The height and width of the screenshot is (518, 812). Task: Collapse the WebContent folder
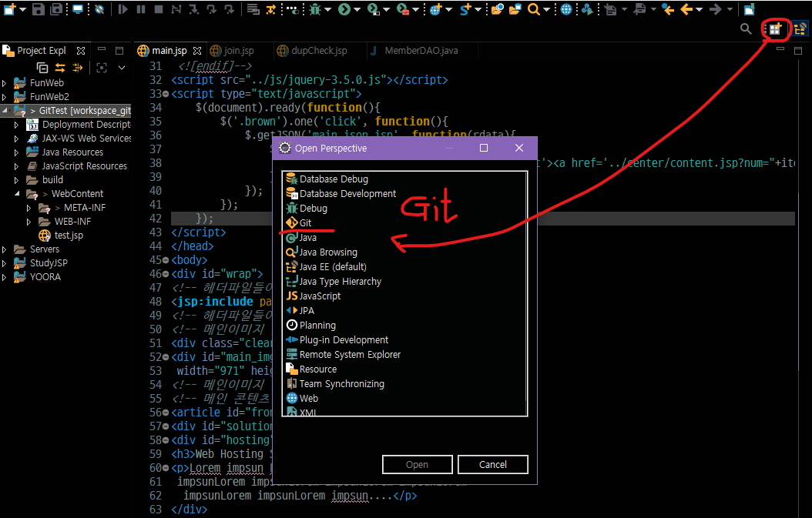(17, 193)
